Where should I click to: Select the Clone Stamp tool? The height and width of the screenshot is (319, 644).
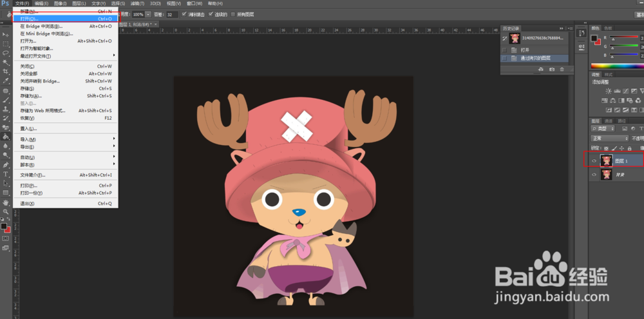tap(6, 110)
